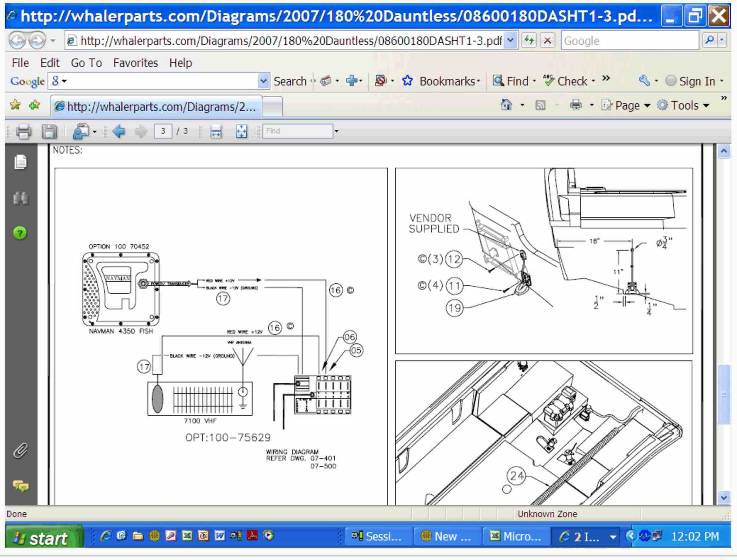Stop loading with the red X icon
This screenshot has height=560, width=737.
click(547, 41)
